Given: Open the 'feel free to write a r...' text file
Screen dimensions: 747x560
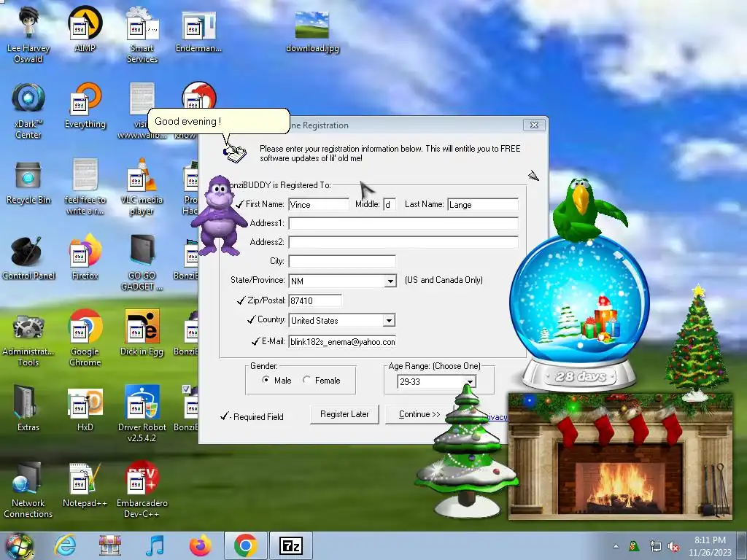Looking at the screenshot, I should 85,187.
